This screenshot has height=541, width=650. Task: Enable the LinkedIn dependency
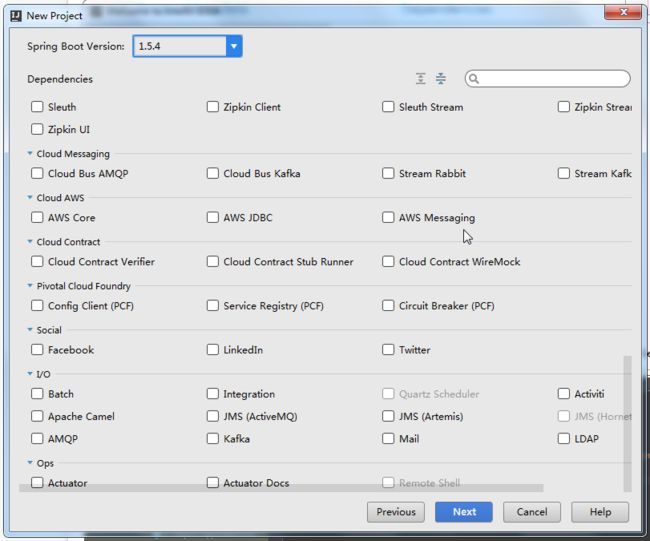click(x=213, y=349)
